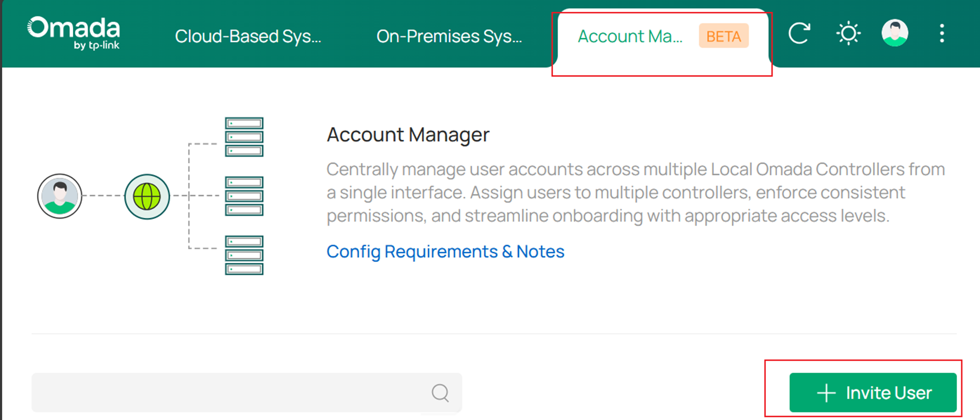Click the Invite User button
This screenshot has height=420, width=980.
873,393
